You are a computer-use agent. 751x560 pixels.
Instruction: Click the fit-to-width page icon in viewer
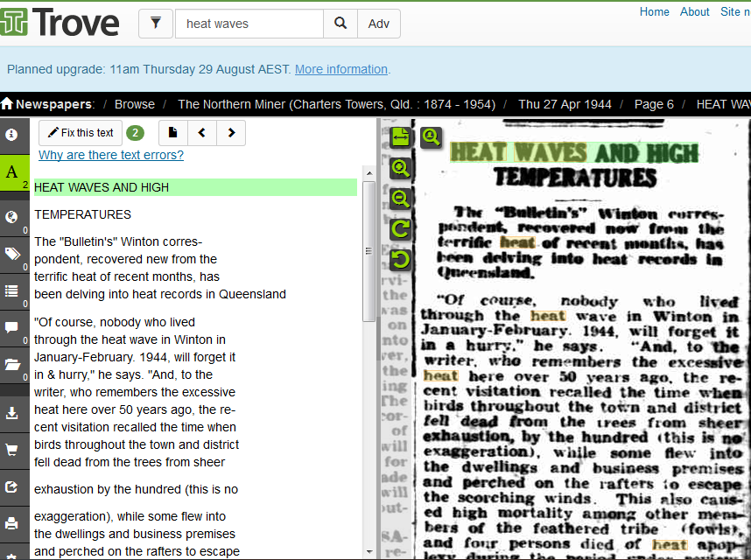(400, 136)
